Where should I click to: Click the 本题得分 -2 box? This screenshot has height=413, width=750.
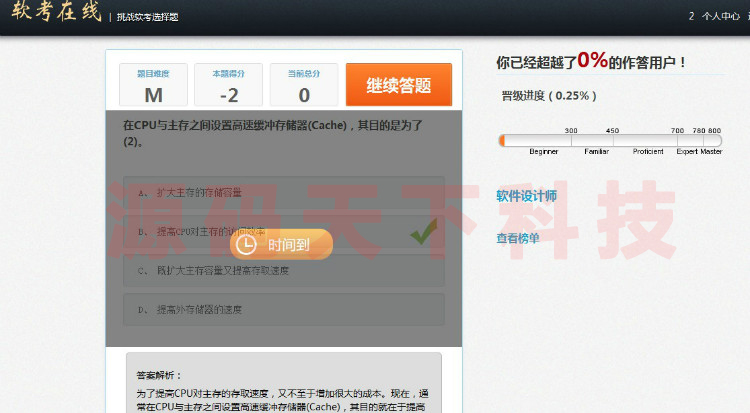point(229,85)
